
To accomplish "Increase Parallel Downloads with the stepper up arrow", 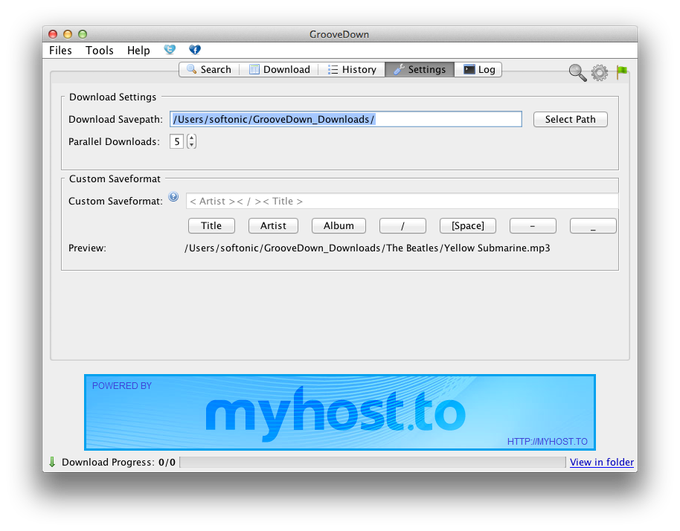I will 192,138.
